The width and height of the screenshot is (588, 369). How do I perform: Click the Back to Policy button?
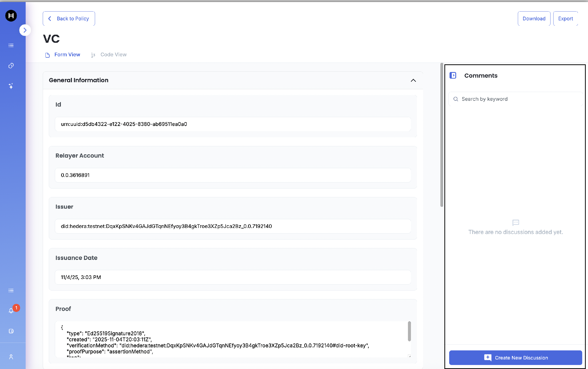click(x=69, y=19)
